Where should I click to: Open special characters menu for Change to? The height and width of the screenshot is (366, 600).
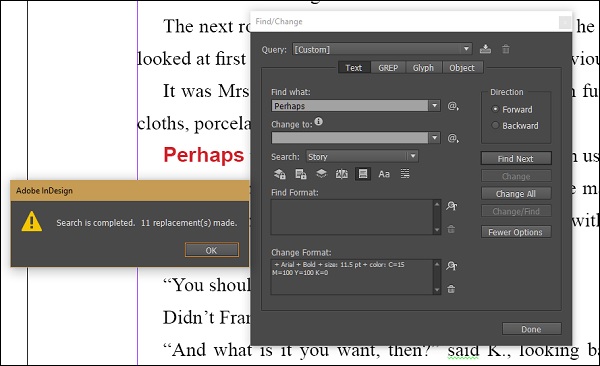(453, 138)
